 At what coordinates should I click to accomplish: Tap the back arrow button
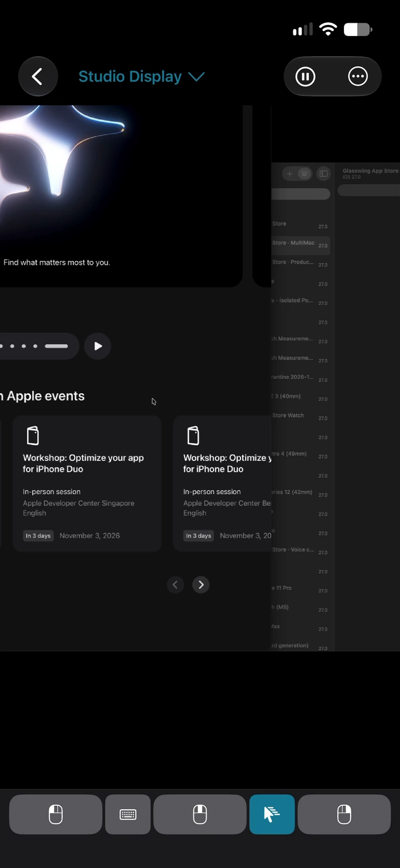(x=38, y=77)
